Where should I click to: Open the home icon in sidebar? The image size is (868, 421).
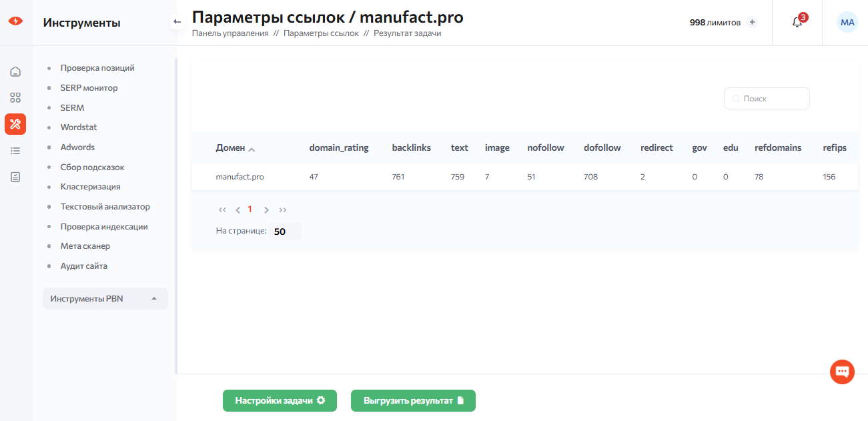click(15, 71)
